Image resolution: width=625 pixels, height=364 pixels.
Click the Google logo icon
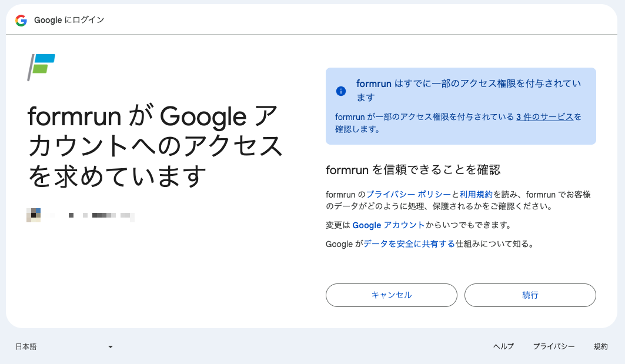[x=21, y=21]
